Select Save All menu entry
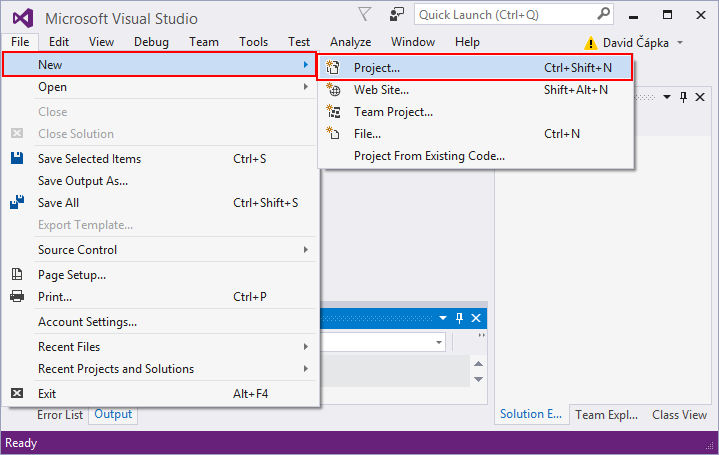Screen dimensions: 719x455 tap(159, 202)
